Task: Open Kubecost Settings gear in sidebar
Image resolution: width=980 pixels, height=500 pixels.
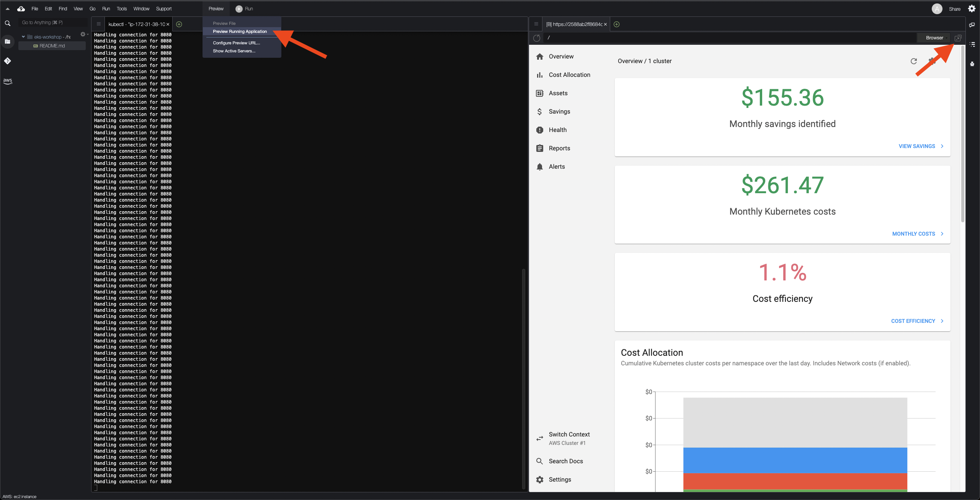Action: pos(560,479)
